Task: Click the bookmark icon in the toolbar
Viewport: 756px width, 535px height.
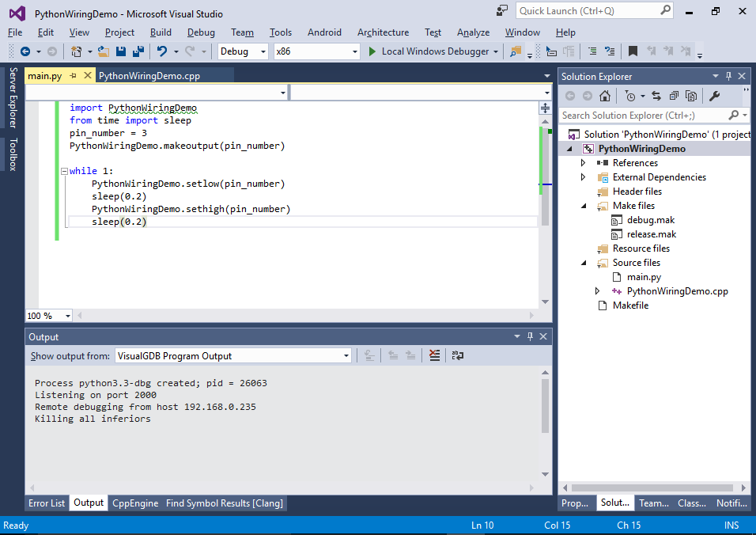Action: click(633, 51)
